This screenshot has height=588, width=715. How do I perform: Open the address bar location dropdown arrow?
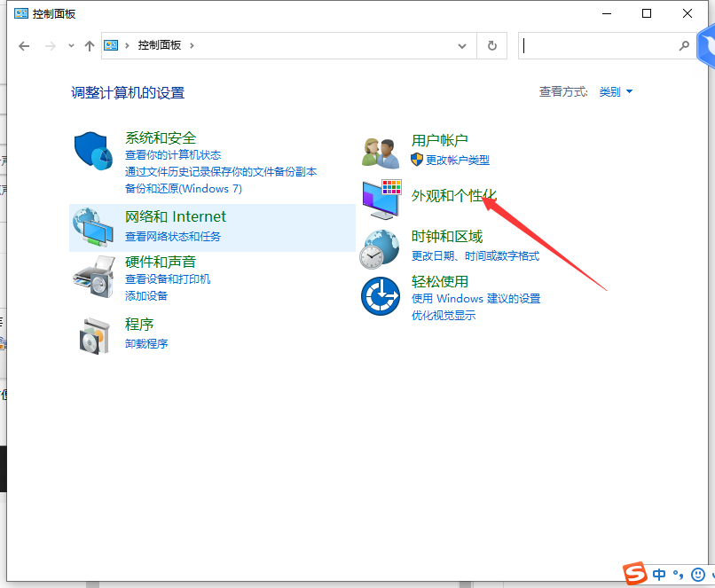click(461, 45)
